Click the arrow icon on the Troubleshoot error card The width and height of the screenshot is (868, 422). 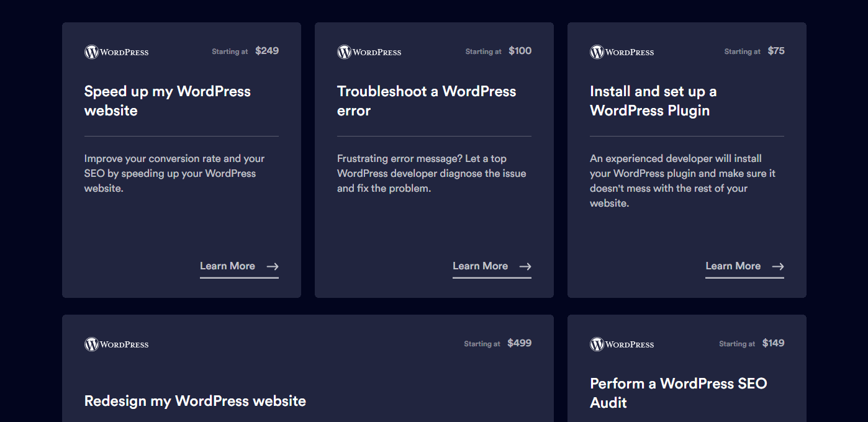point(525,266)
